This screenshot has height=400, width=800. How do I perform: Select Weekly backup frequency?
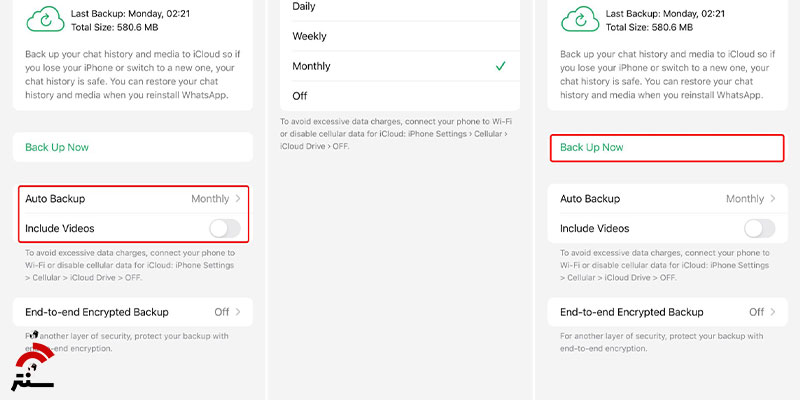coord(400,36)
